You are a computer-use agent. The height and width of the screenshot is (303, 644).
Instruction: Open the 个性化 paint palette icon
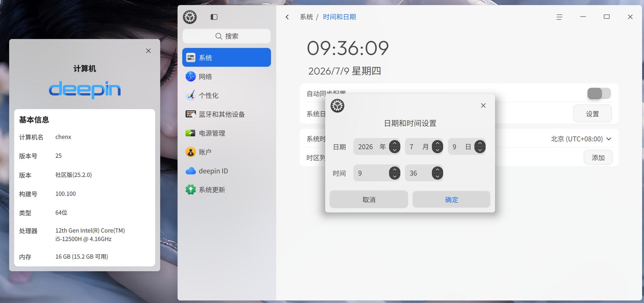tap(191, 95)
